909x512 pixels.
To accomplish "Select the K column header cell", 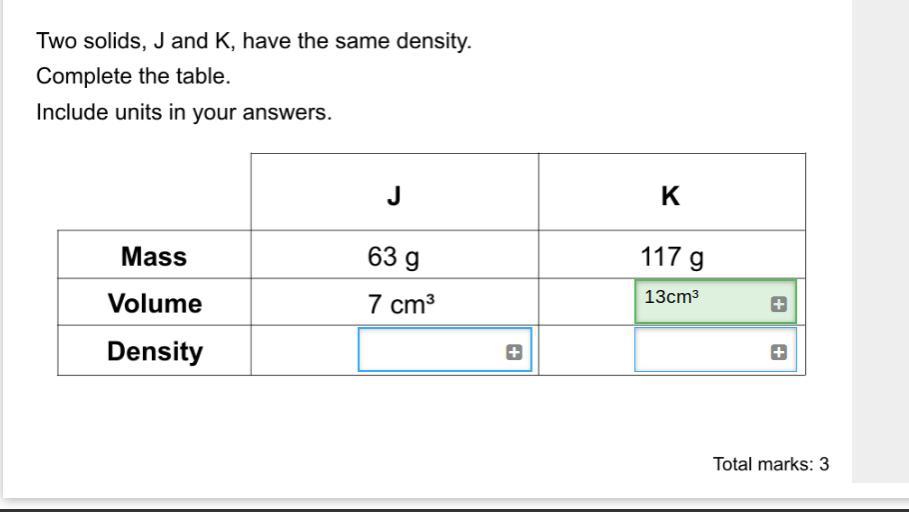I will coord(672,192).
